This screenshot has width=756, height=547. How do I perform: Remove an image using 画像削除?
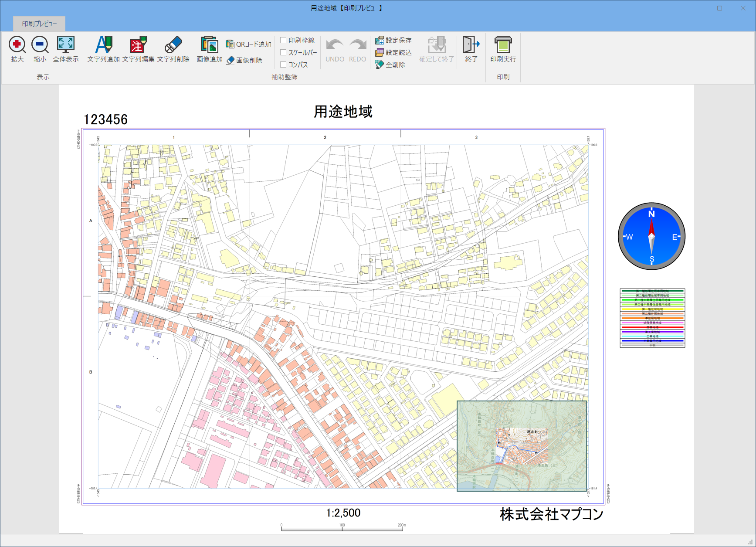pos(244,60)
